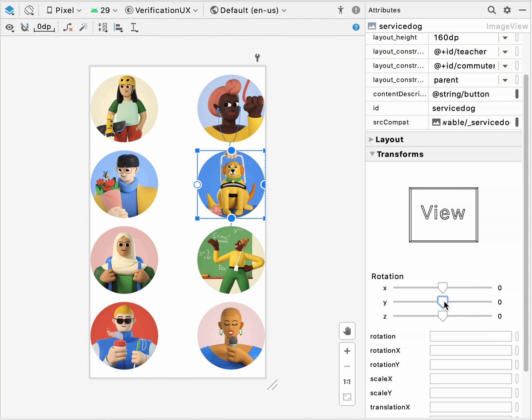532x420 pixels.
Task: Click the translationX input field
Action: [x=471, y=407]
